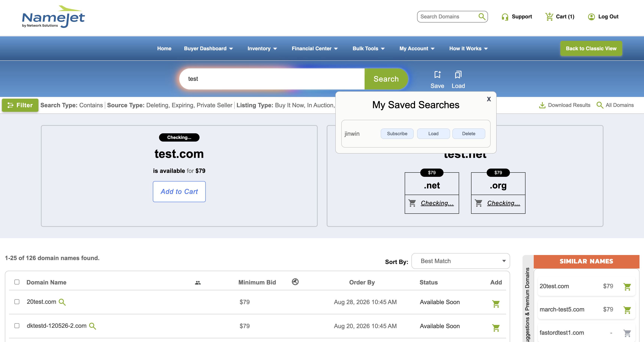
Task: Click 'Aug 28, 2026 10:45 AM' order date
Action: [x=365, y=302]
